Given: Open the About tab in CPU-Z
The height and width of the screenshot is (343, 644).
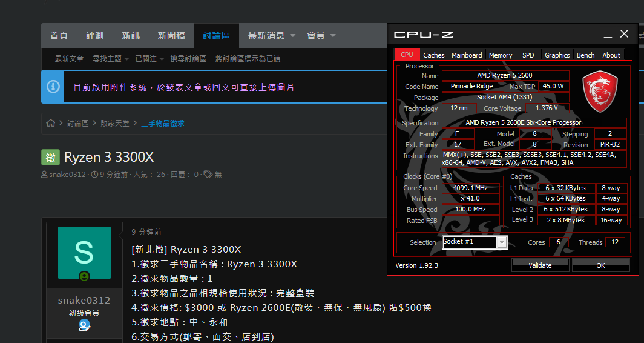Looking at the screenshot, I should click(x=611, y=55).
